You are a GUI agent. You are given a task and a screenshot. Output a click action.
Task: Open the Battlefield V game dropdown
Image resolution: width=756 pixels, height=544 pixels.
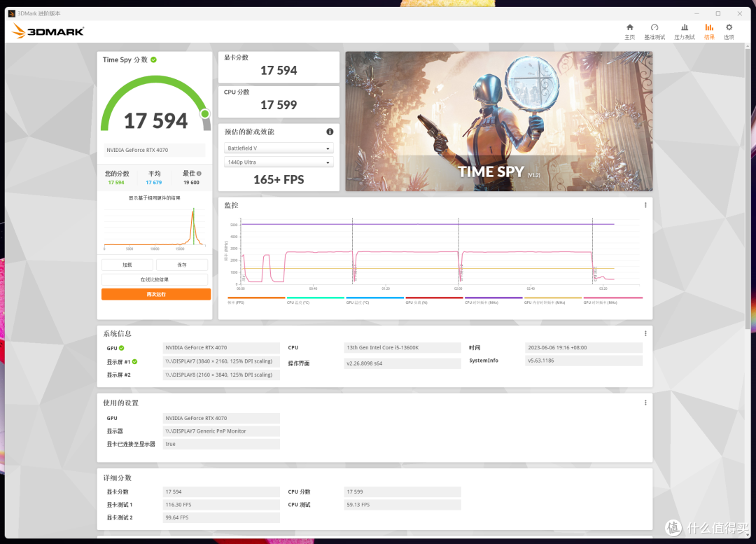(279, 148)
